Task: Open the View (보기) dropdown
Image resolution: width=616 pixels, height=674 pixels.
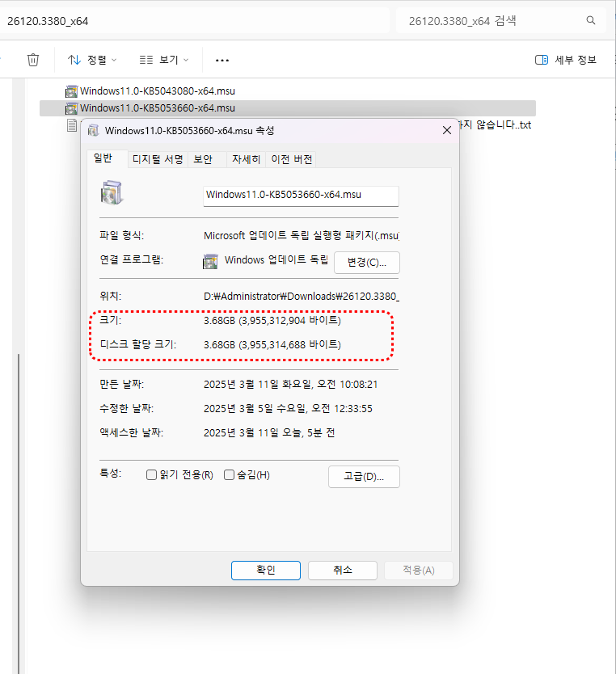Action: coord(164,60)
